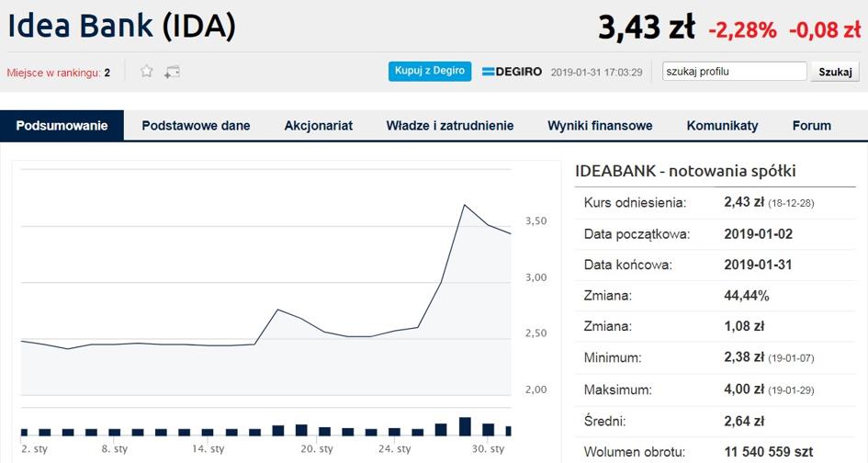This screenshot has height=463, width=868.
Task: Click the DEGIRO logo
Action: [x=512, y=72]
